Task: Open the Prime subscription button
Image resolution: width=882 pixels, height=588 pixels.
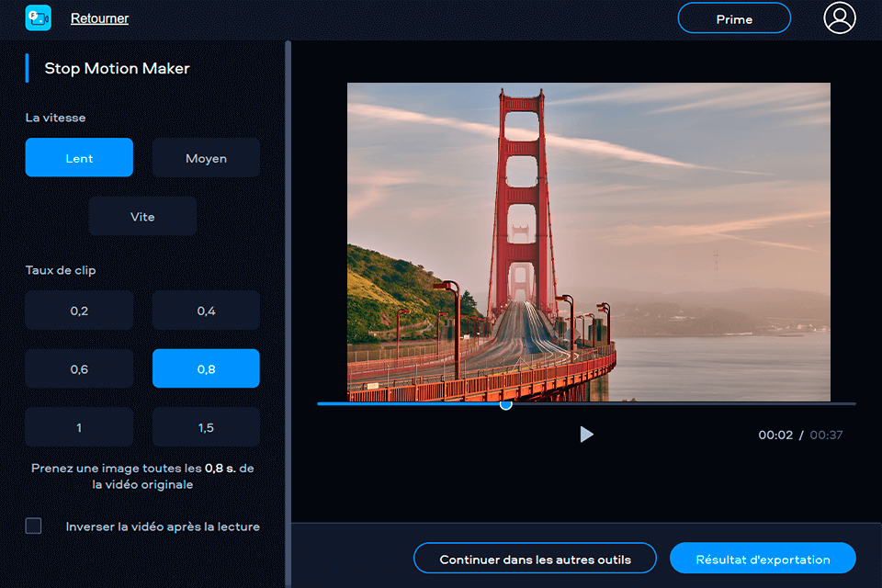Action: pos(733,18)
